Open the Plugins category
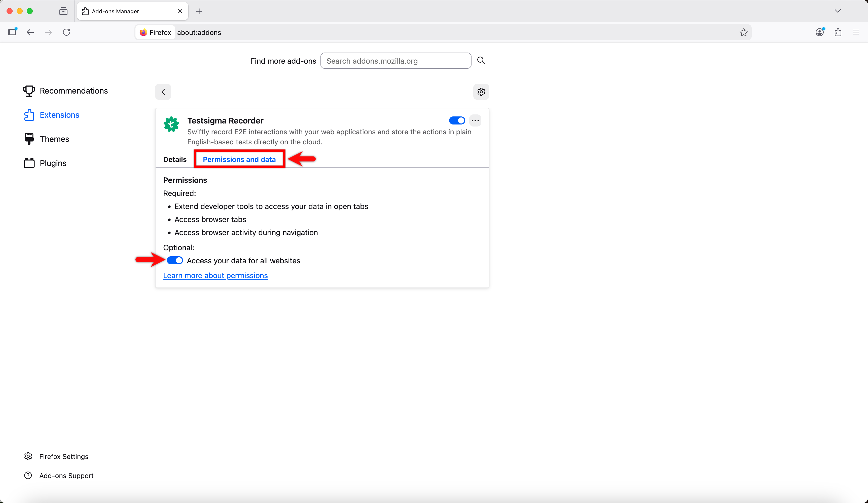 click(45, 163)
